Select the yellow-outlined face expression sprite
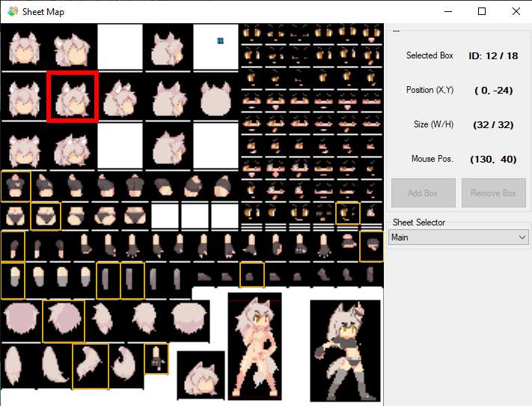Image resolution: width=532 pixels, height=406 pixels. [348, 213]
